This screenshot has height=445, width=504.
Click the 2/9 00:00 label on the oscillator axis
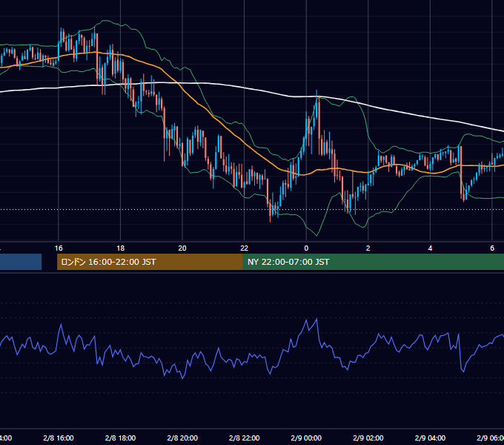coord(306,438)
